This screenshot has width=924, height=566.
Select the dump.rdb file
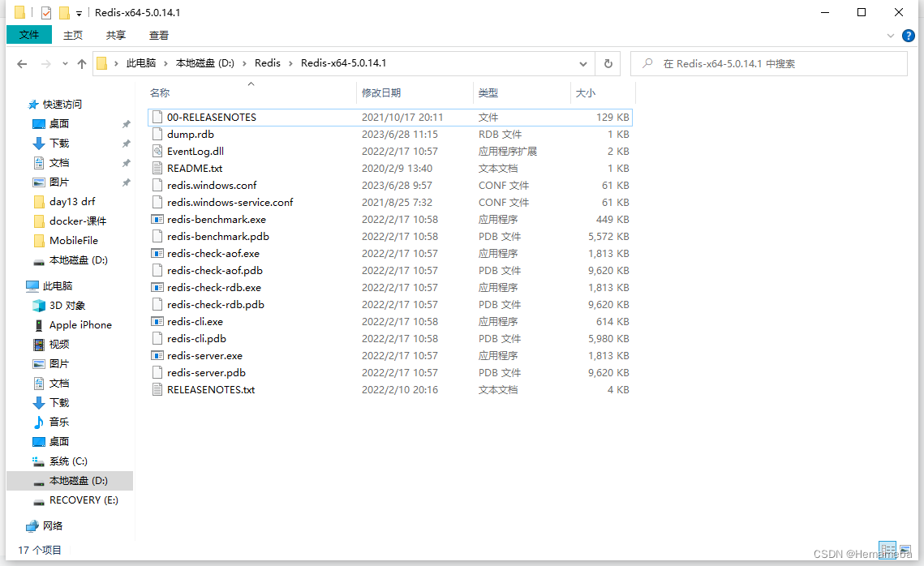click(191, 135)
